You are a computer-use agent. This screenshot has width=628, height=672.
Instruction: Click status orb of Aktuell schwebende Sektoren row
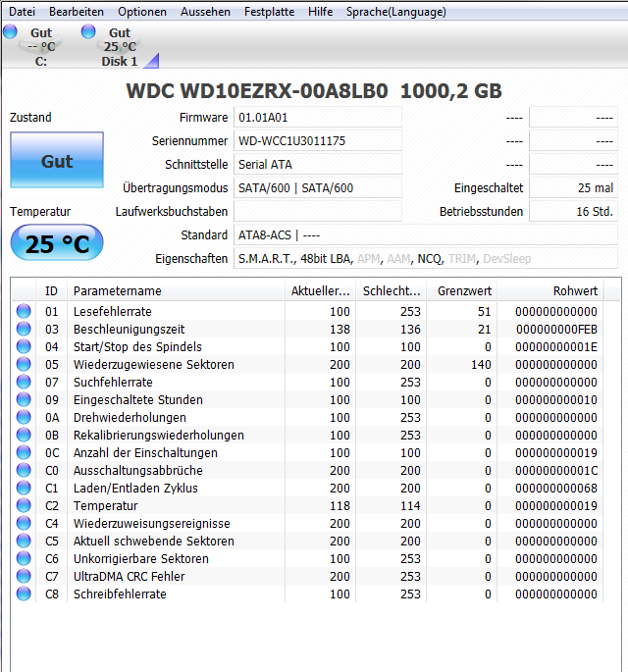click(x=24, y=541)
